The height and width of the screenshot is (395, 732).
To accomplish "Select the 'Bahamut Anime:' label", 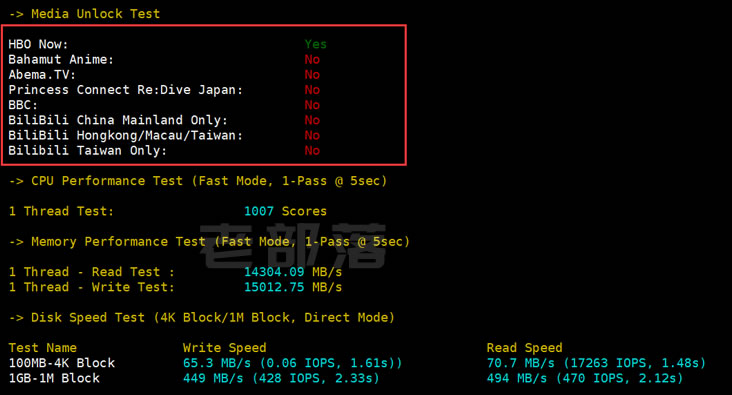I will (x=61, y=60).
